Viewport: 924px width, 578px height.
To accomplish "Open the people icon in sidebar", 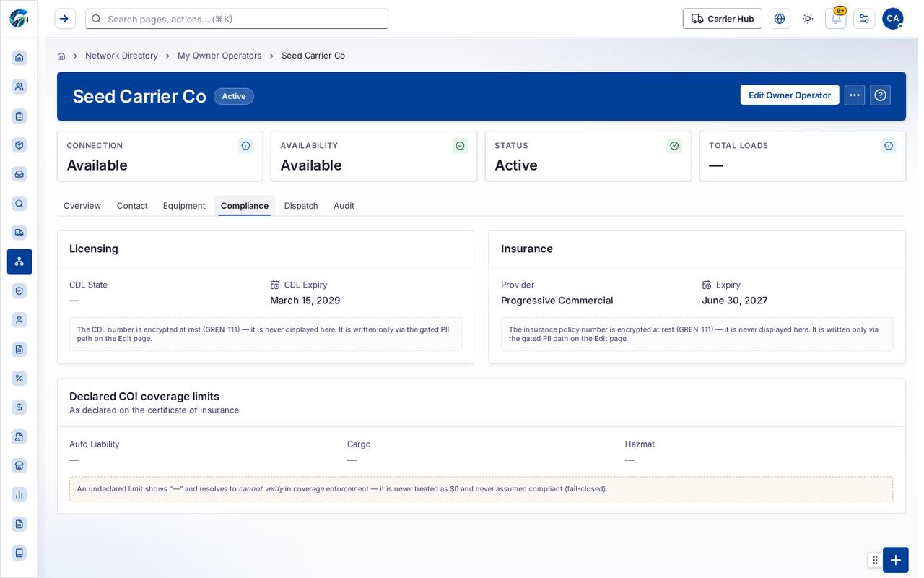I will (19, 87).
